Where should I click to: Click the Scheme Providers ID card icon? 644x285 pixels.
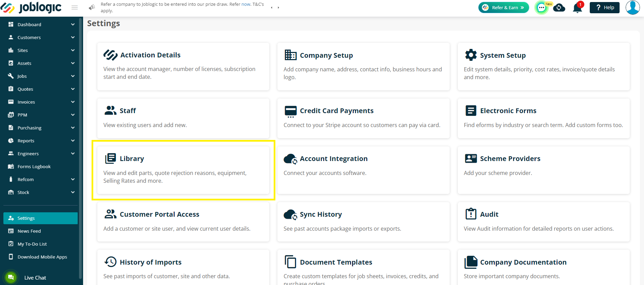[471, 158]
